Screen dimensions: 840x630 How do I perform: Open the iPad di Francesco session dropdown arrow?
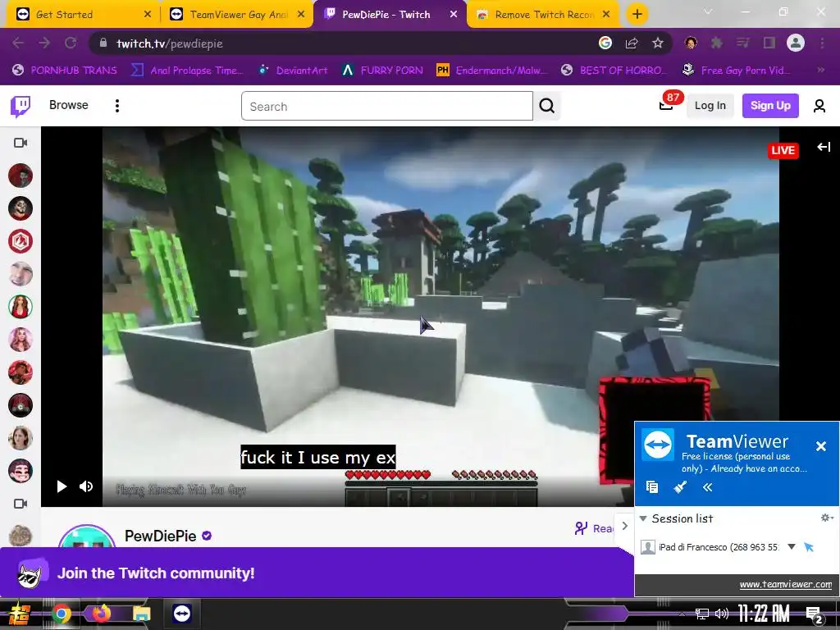(x=792, y=547)
